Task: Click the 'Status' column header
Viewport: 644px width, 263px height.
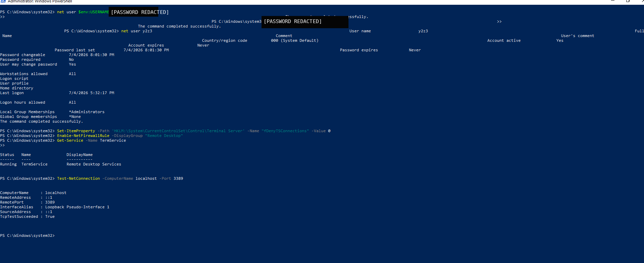Action: [x=7, y=155]
